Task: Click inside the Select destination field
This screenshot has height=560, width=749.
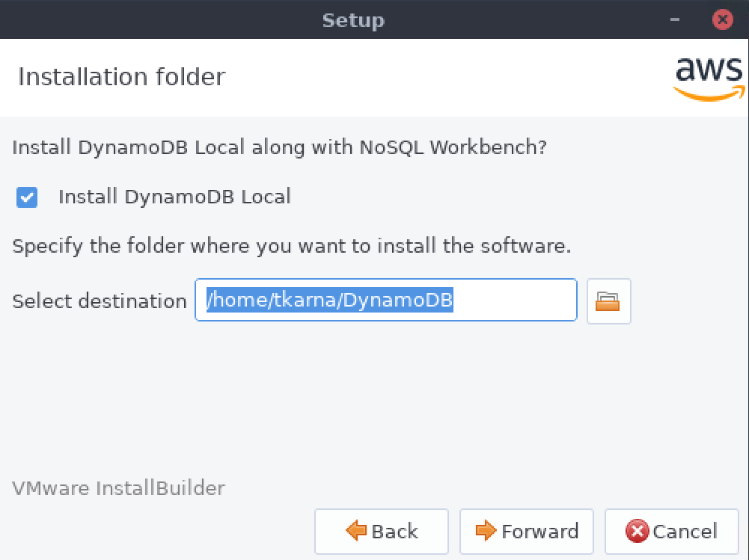Action: [385, 300]
